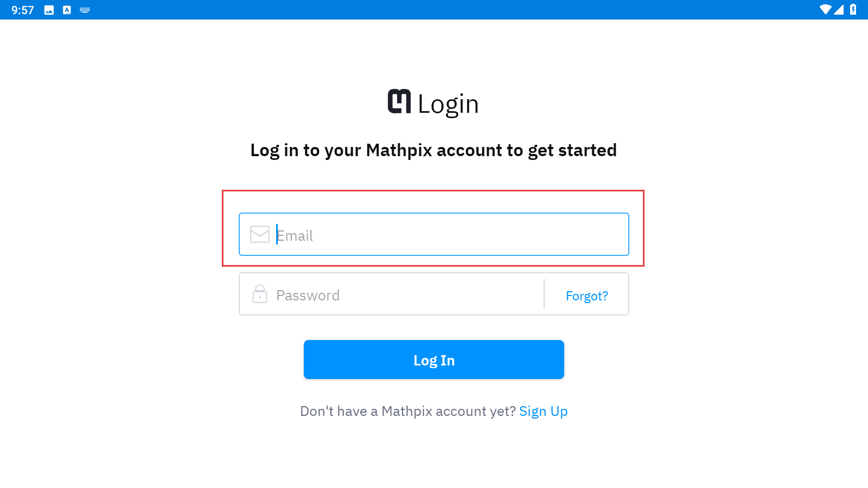Submit with the Log In button
Image resolution: width=868 pixels, height=488 pixels.
(x=434, y=359)
